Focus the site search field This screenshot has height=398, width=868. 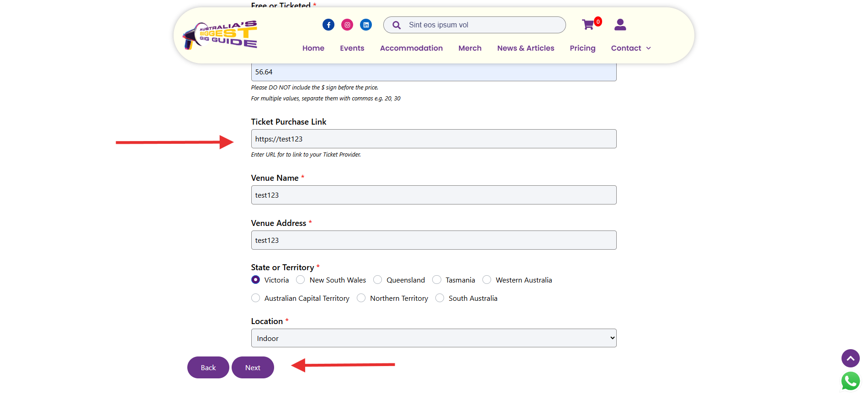click(475, 25)
